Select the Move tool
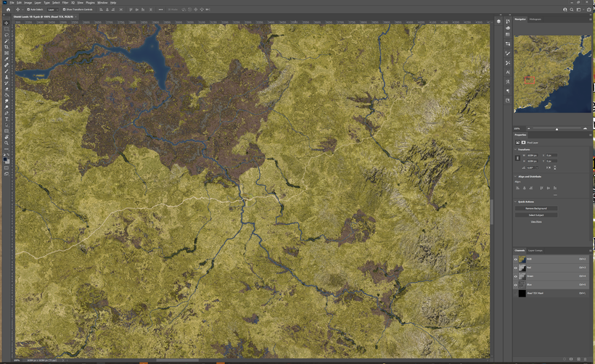 7,22
